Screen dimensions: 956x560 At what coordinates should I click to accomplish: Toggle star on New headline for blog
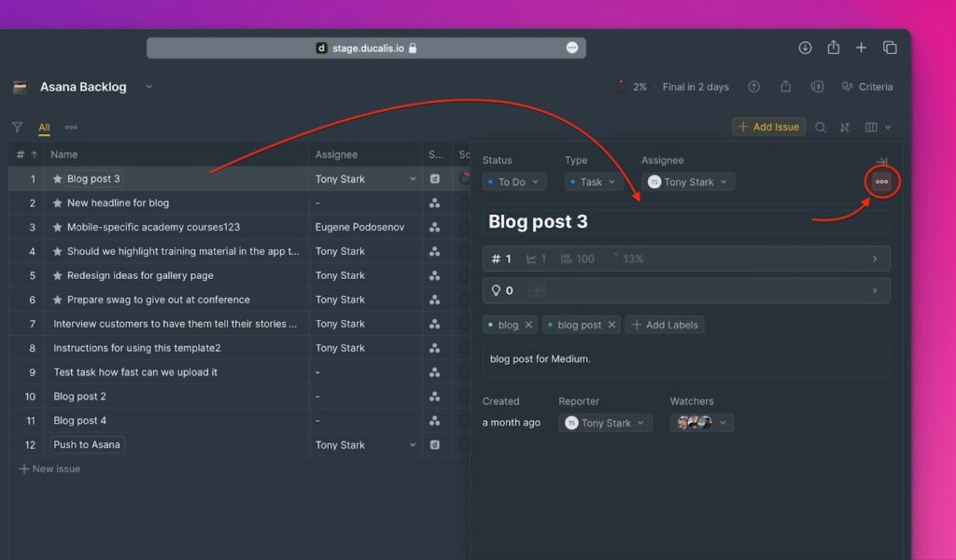[x=57, y=203]
